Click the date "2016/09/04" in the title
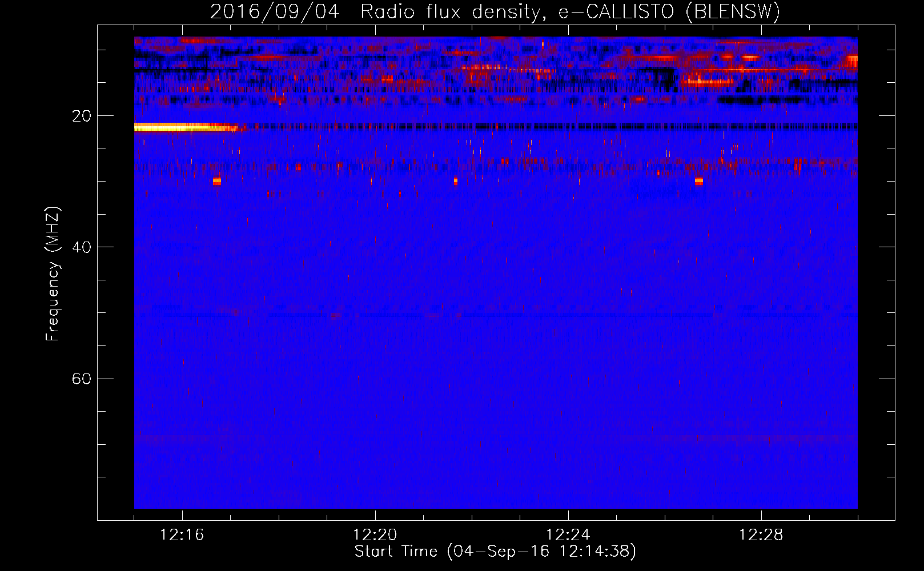Image resolution: width=924 pixels, height=571 pixels. click(x=275, y=11)
